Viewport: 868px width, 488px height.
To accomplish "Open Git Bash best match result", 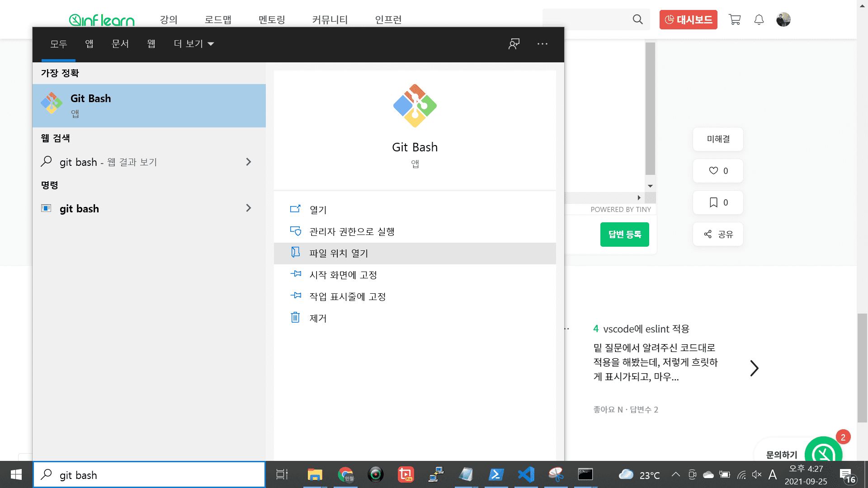I will pyautogui.click(x=149, y=105).
